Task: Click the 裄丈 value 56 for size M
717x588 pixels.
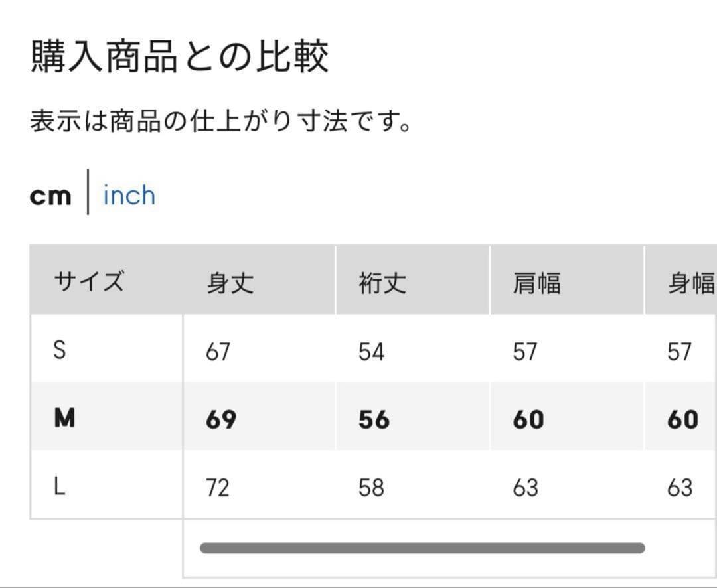Action: (374, 420)
